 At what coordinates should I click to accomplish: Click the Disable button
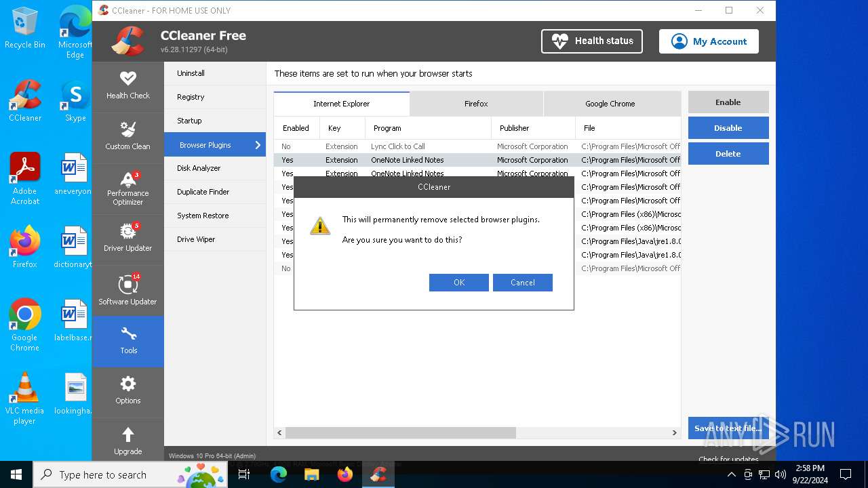coord(728,128)
